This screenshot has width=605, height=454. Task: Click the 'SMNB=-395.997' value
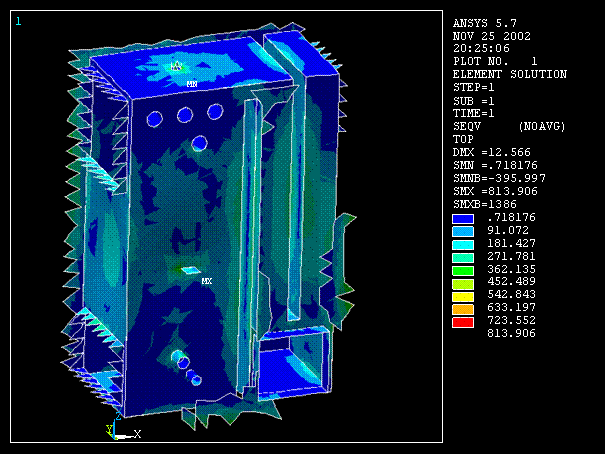(x=499, y=178)
